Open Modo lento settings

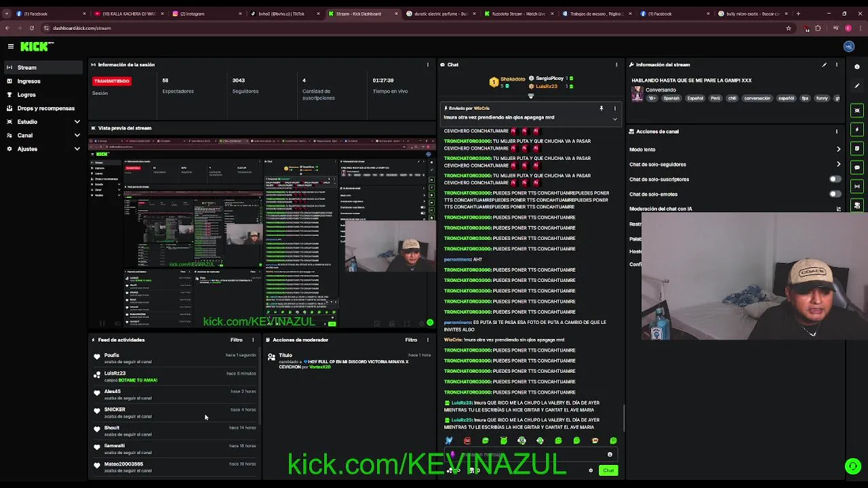(838, 149)
